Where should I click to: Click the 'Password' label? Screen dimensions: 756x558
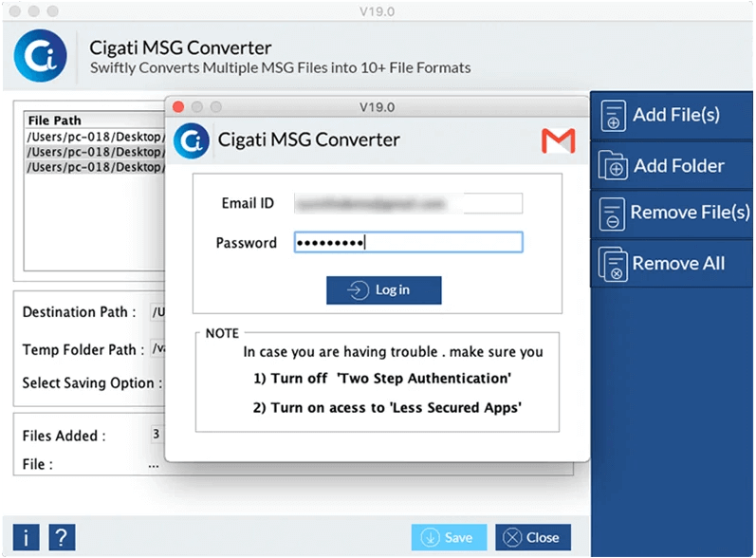click(x=246, y=243)
